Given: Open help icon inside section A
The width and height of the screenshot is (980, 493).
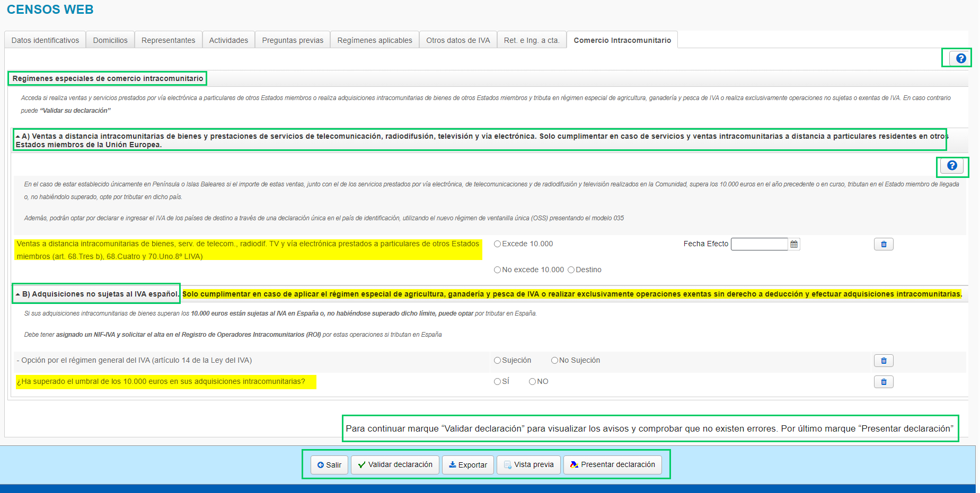Looking at the screenshot, I should click(951, 166).
